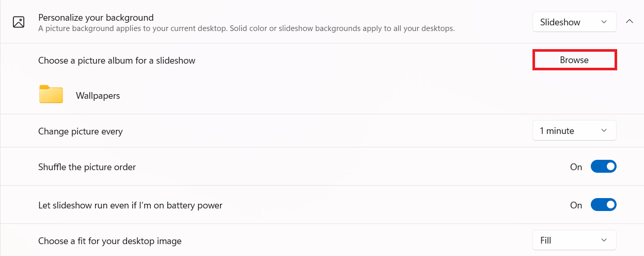Disable slideshow on battery power switch
Screen dimensions: 644x256
point(603,205)
